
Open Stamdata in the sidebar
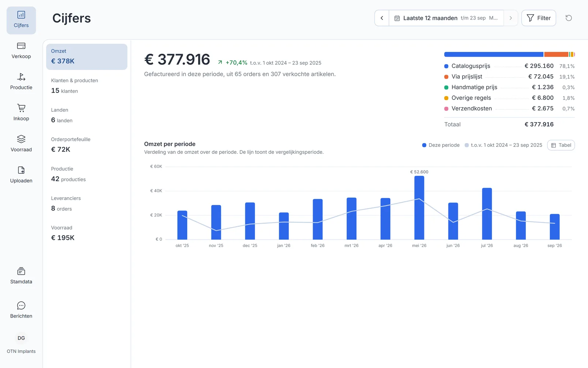(21, 276)
